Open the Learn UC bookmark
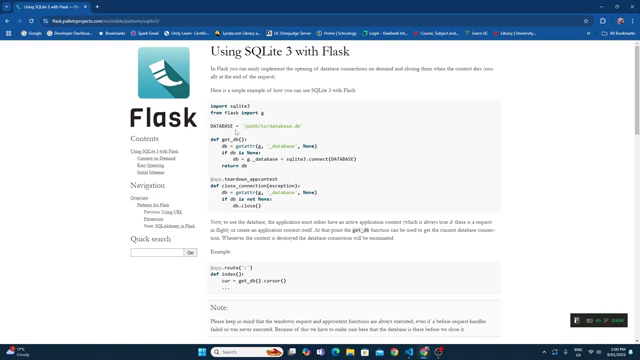Screen dimensions: 640x360 (476, 33)
